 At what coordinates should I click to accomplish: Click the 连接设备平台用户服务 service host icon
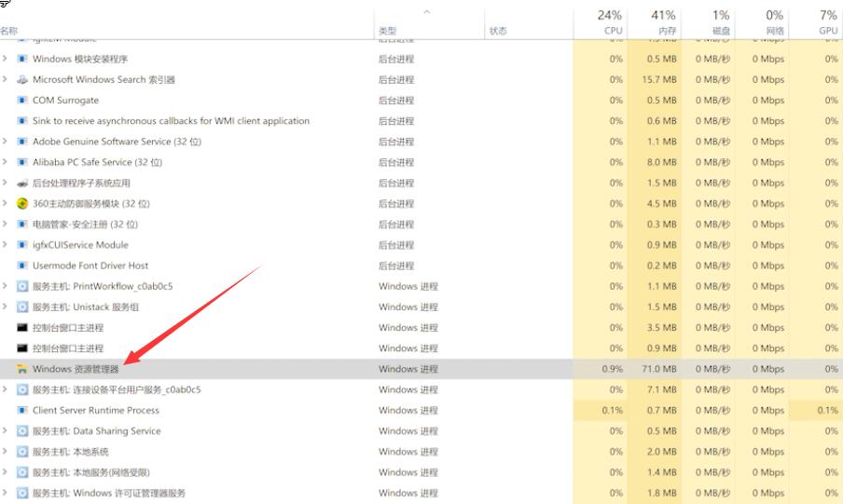point(22,389)
